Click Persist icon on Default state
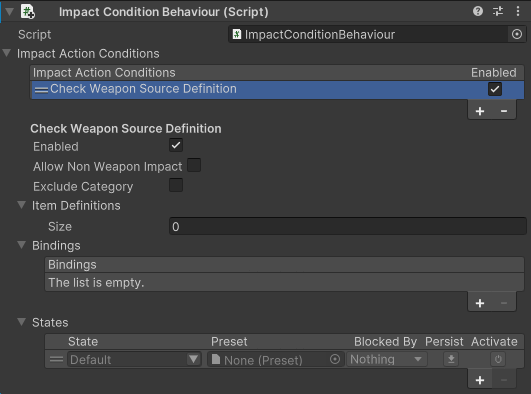Image resolution: width=531 pixels, height=394 pixels. (x=451, y=359)
